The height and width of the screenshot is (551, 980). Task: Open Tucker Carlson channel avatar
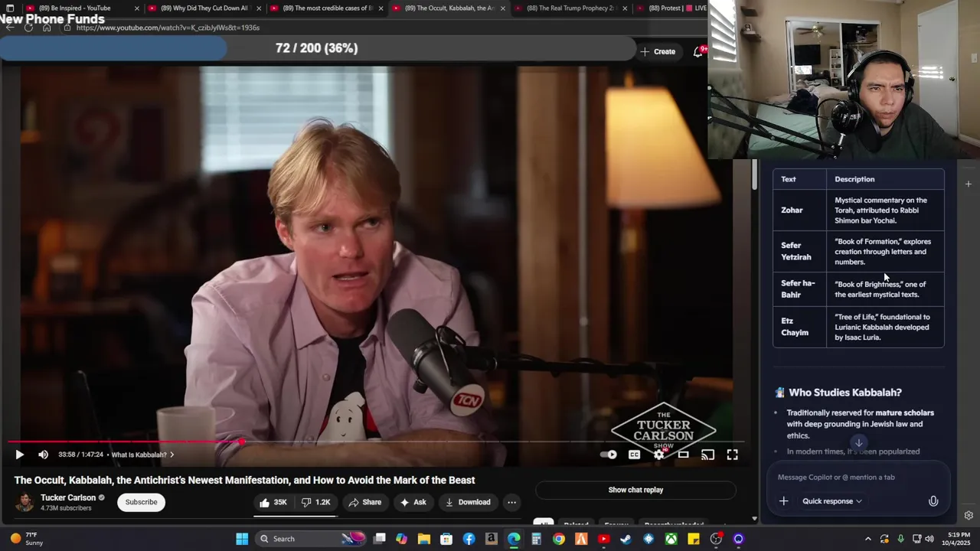click(x=25, y=502)
